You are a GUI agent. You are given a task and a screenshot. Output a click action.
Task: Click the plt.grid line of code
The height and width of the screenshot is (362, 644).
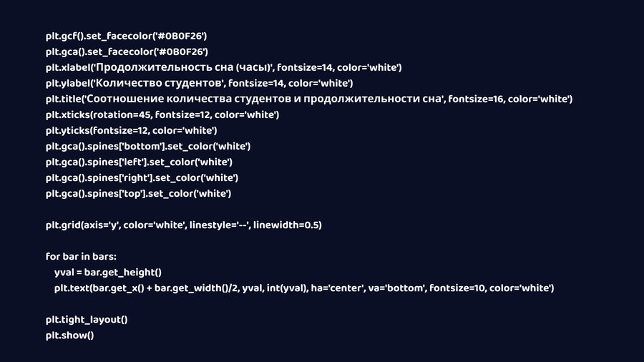click(183, 225)
